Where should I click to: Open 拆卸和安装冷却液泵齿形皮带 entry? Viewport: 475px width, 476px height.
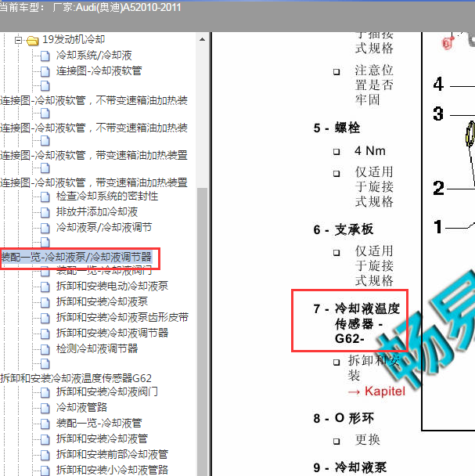[122, 317]
